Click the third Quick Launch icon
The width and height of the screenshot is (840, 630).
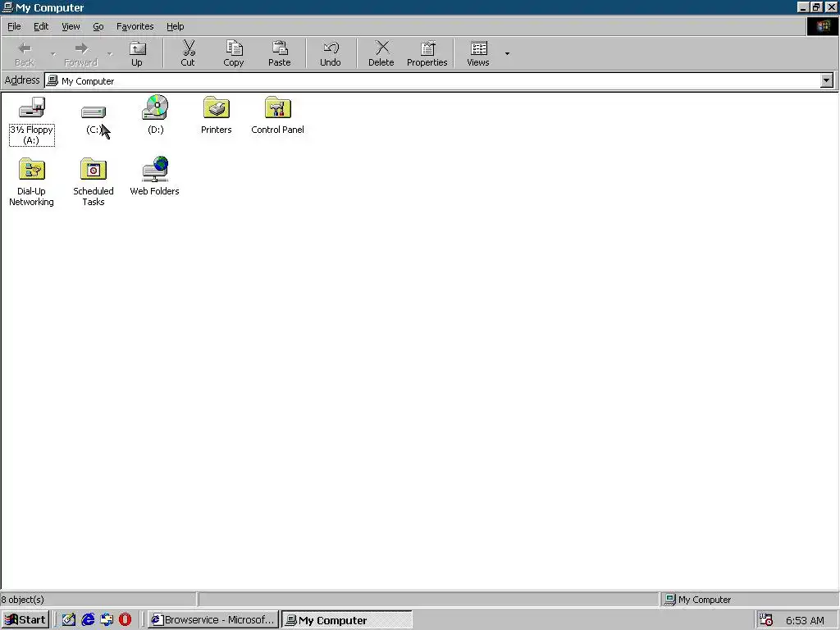coord(107,620)
